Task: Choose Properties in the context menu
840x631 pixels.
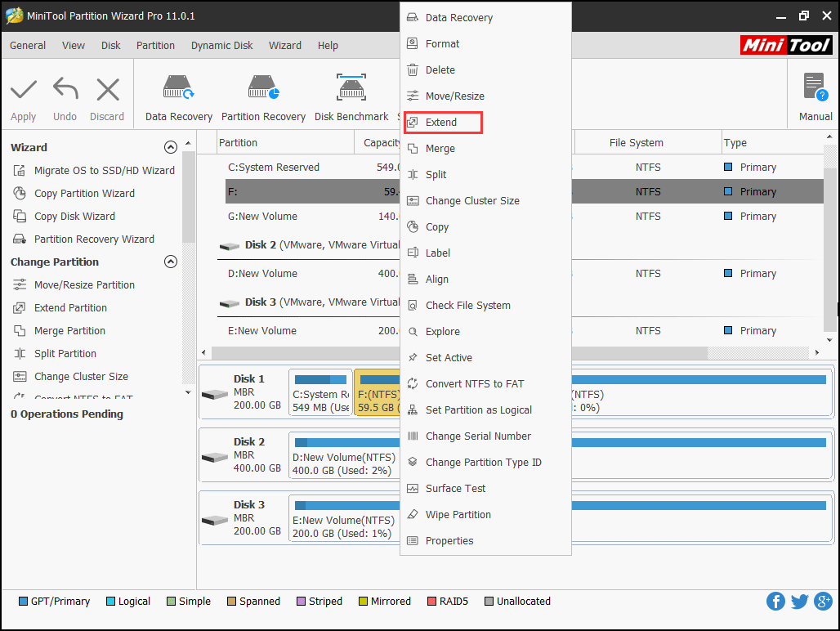Action: coord(485,541)
